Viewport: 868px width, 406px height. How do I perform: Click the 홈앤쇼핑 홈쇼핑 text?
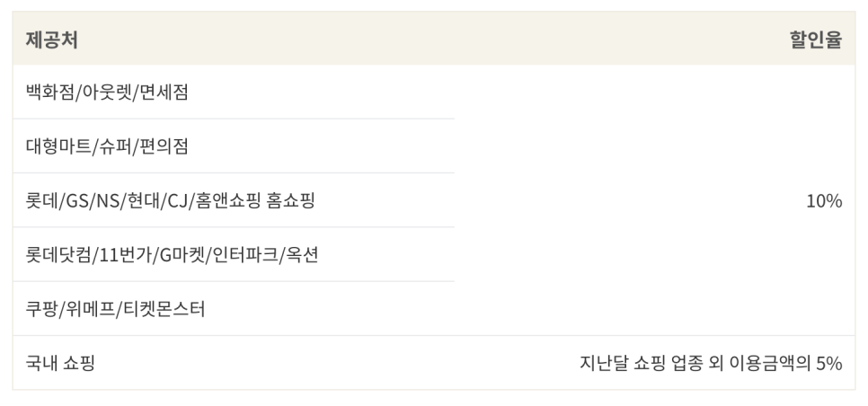pyautogui.click(x=256, y=201)
